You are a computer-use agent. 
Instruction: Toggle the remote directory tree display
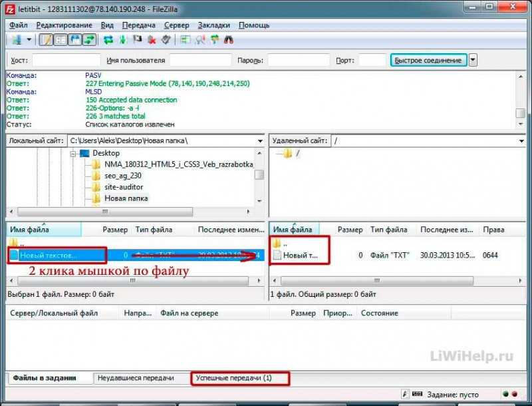coord(75,40)
